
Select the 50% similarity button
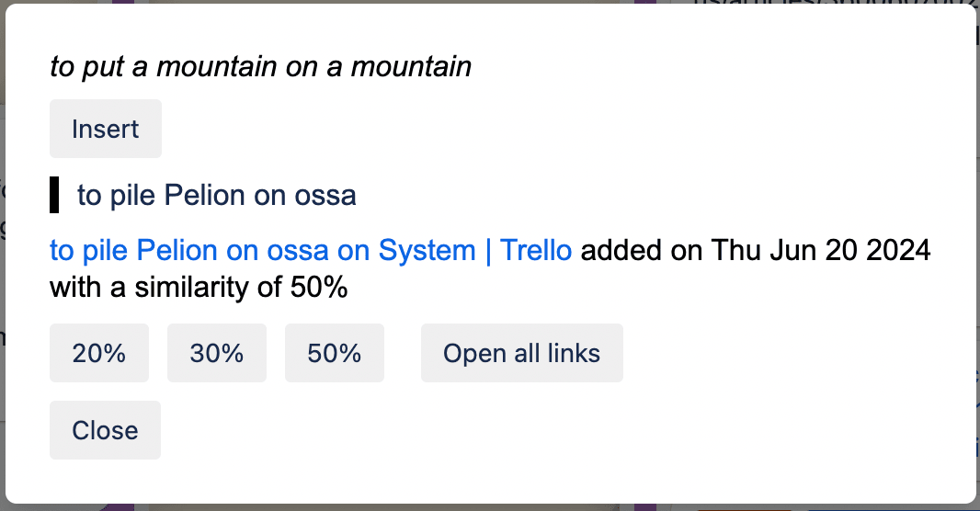[x=335, y=353]
